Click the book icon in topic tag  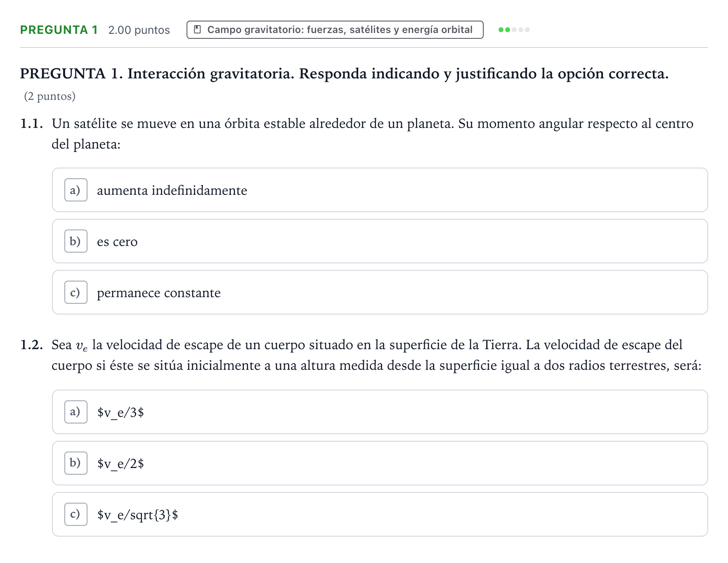[198, 30]
